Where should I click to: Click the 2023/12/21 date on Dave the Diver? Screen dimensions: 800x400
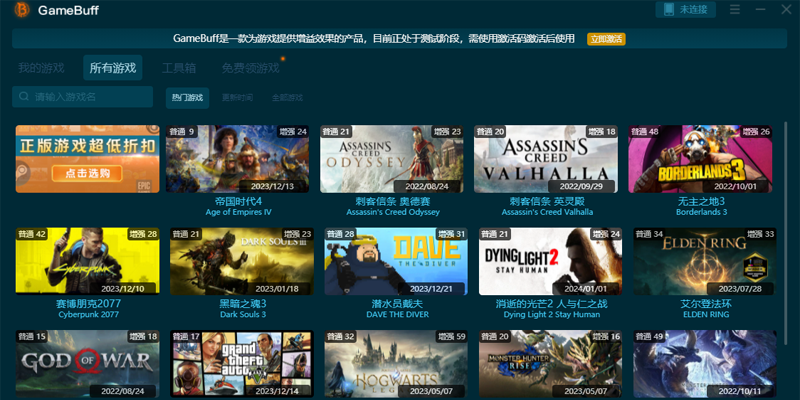(432, 289)
